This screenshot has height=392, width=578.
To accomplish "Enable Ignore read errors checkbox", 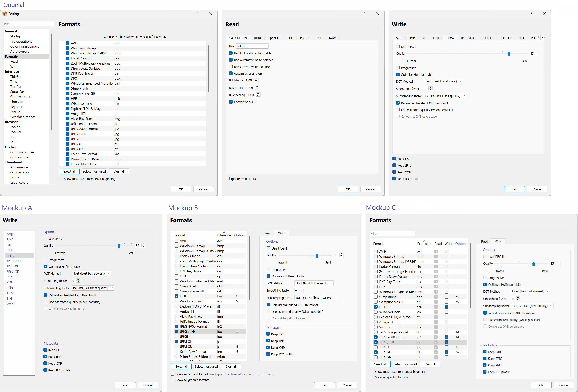I will click(x=228, y=179).
